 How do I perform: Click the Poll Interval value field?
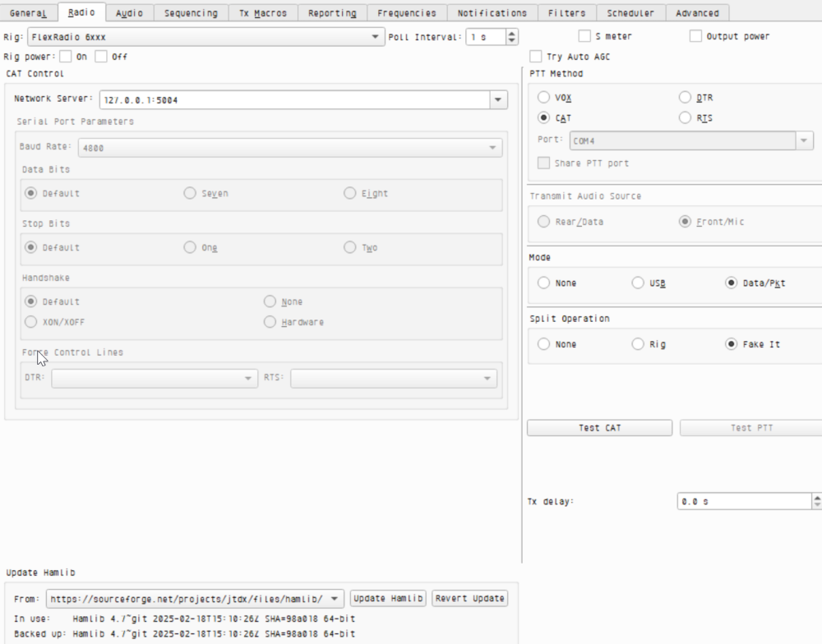coord(486,37)
